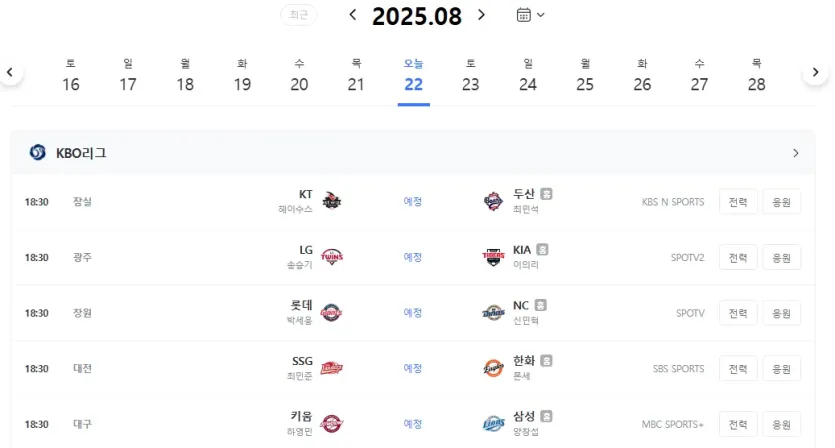835x448 pixels.
Task: Click 전력 button for KT vs 두산
Action: (738, 202)
